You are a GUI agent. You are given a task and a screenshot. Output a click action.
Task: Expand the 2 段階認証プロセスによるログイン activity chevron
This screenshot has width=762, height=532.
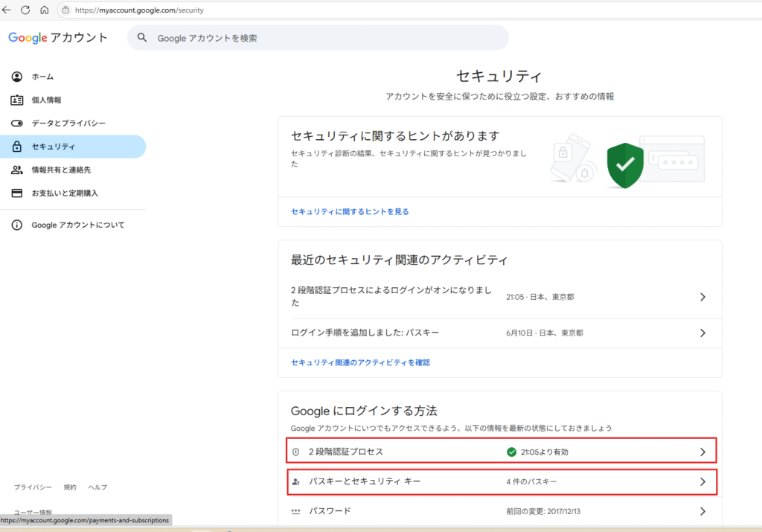pyautogui.click(x=702, y=297)
